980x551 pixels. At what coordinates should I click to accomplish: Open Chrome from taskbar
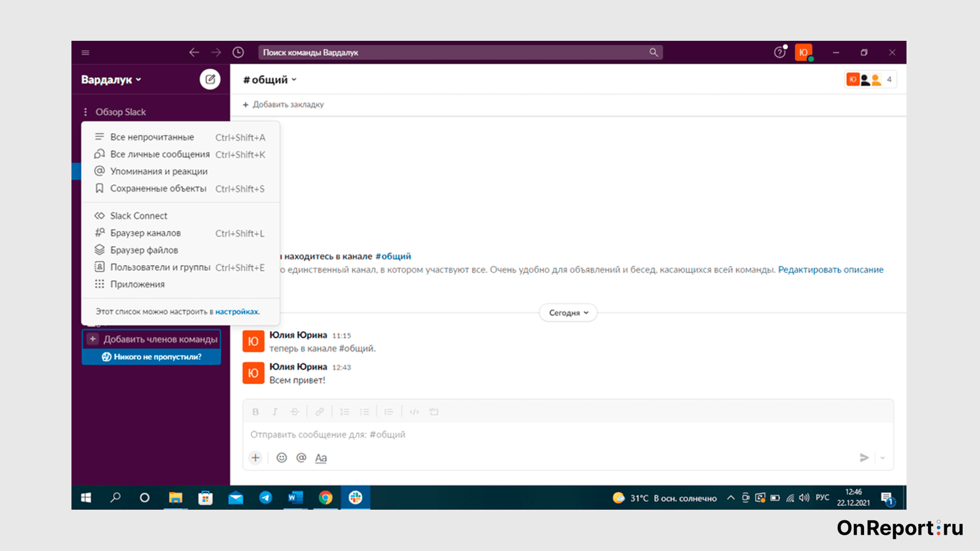click(326, 497)
